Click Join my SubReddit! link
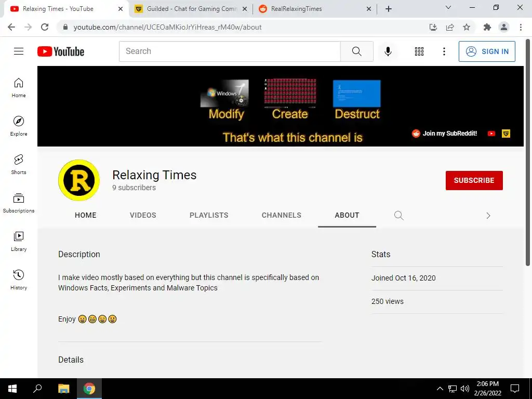532x399 pixels. pos(444,134)
